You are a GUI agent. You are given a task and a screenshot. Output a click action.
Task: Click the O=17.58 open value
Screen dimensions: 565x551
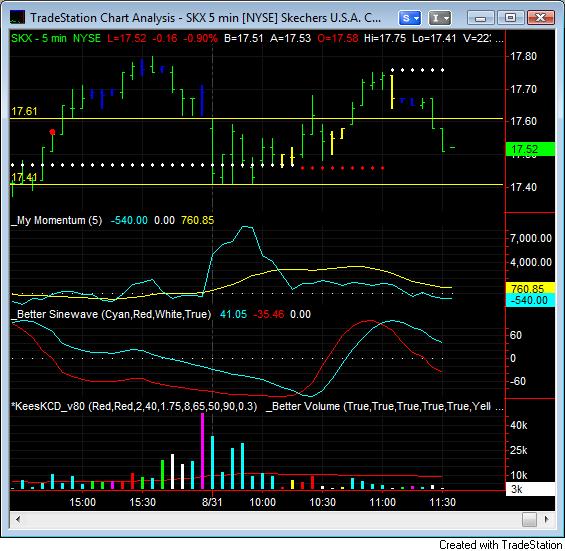pyautogui.click(x=338, y=38)
